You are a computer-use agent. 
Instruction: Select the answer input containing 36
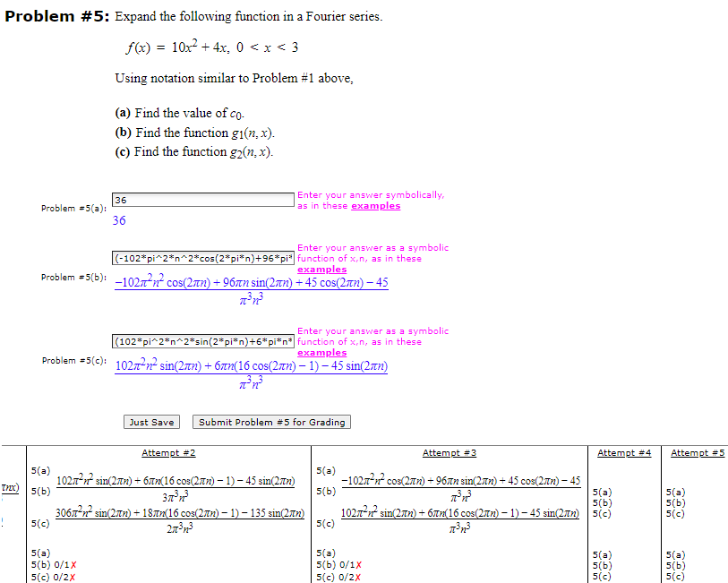tap(202, 199)
